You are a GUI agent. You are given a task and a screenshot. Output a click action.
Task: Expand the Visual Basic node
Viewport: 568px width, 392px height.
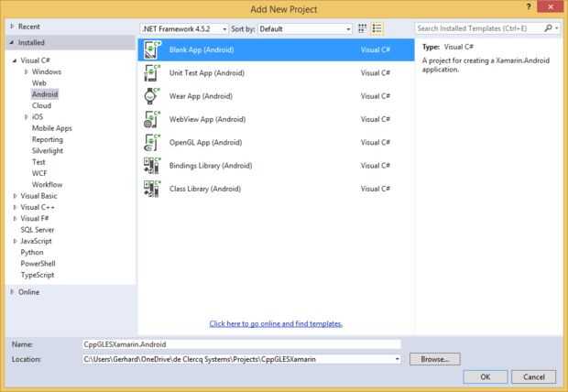pyautogui.click(x=15, y=196)
